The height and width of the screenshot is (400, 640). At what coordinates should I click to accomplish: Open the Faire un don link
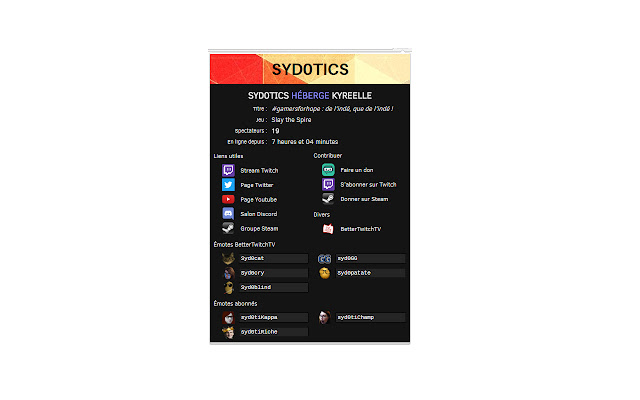coord(357,170)
